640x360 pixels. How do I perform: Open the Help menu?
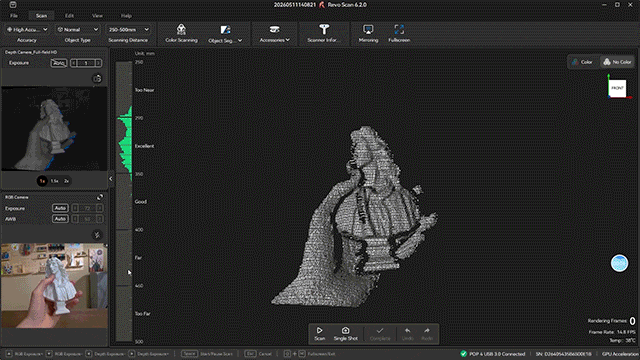pyautogui.click(x=126, y=16)
